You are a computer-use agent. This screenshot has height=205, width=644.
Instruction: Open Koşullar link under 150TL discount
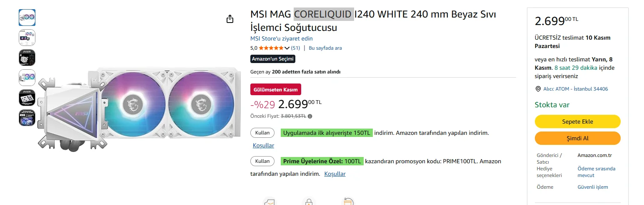[x=263, y=145]
